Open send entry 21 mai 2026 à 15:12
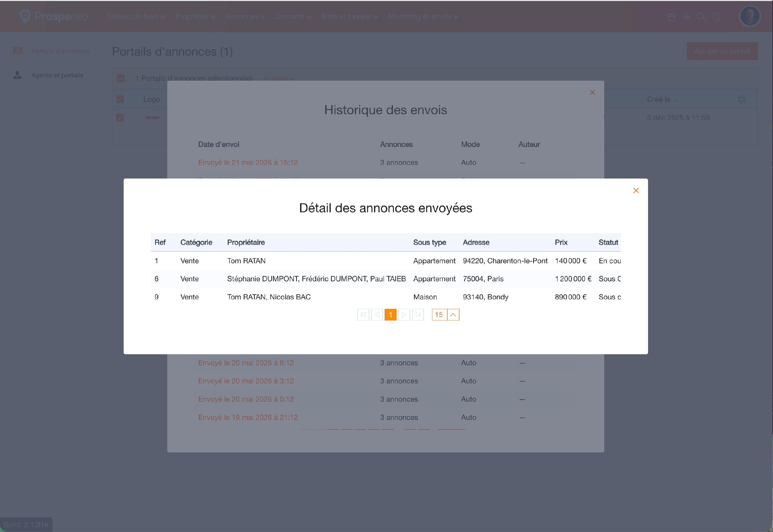 [x=248, y=163]
